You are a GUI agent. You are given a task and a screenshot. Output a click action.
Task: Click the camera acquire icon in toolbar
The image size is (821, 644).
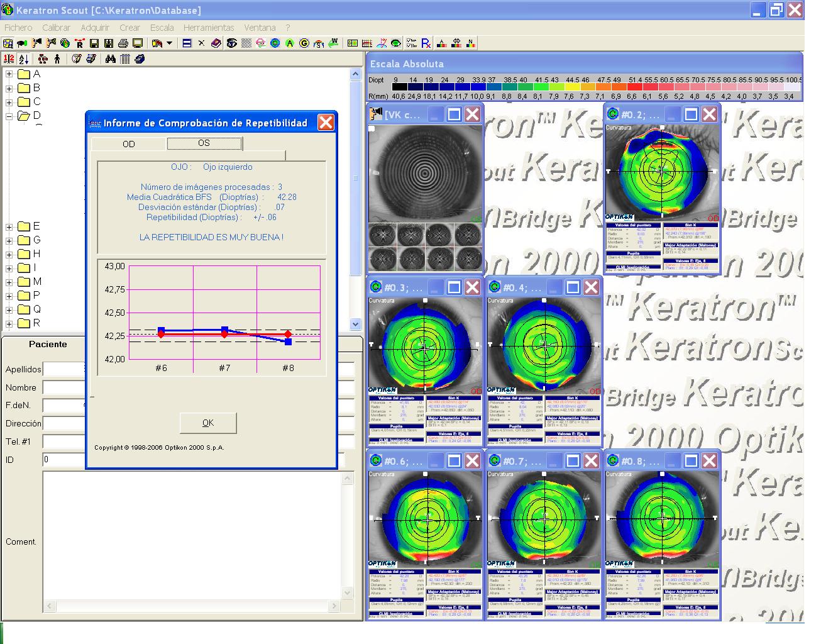pyautogui.click(x=22, y=43)
